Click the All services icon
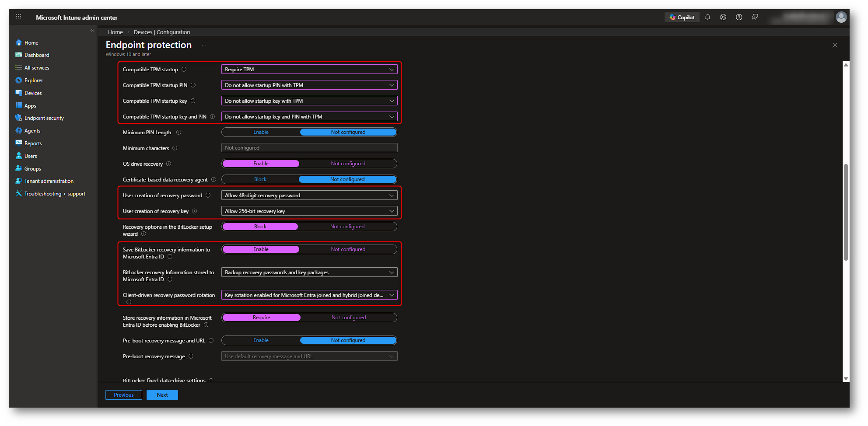Screen dimensions: 868x426 pos(19,68)
